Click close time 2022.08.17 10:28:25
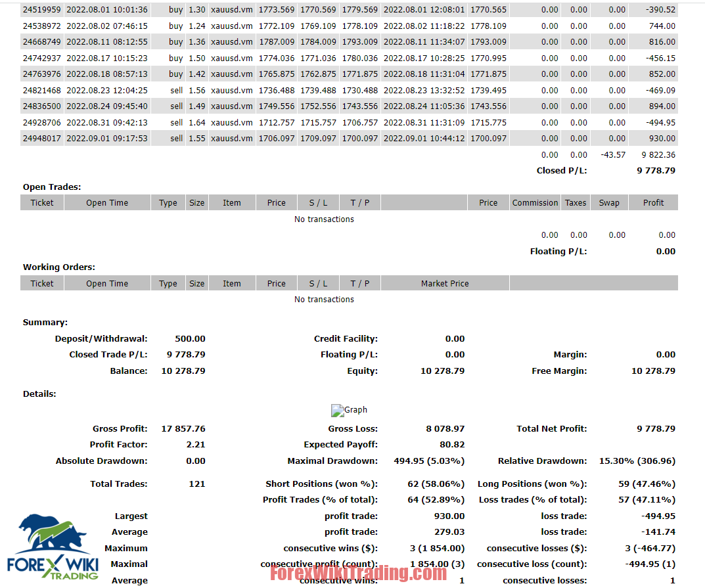Image resolution: width=705 pixels, height=588 pixels. pos(424,58)
